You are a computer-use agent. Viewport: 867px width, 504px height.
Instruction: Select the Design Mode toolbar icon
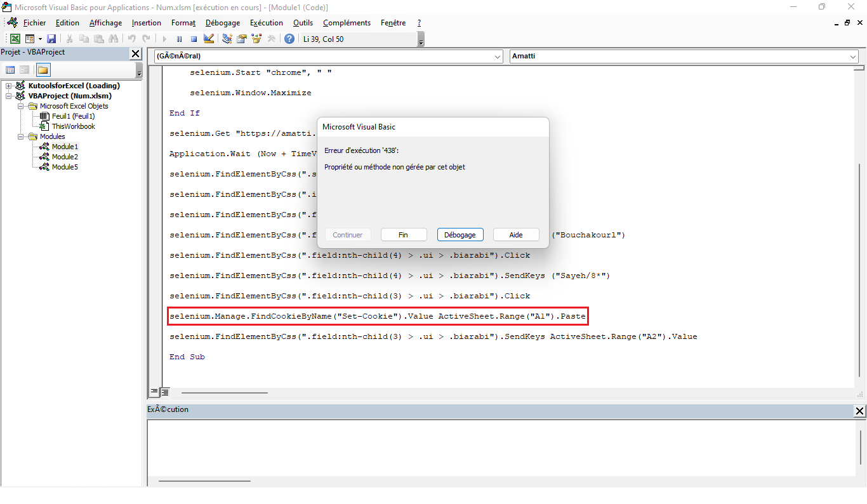pos(209,38)
